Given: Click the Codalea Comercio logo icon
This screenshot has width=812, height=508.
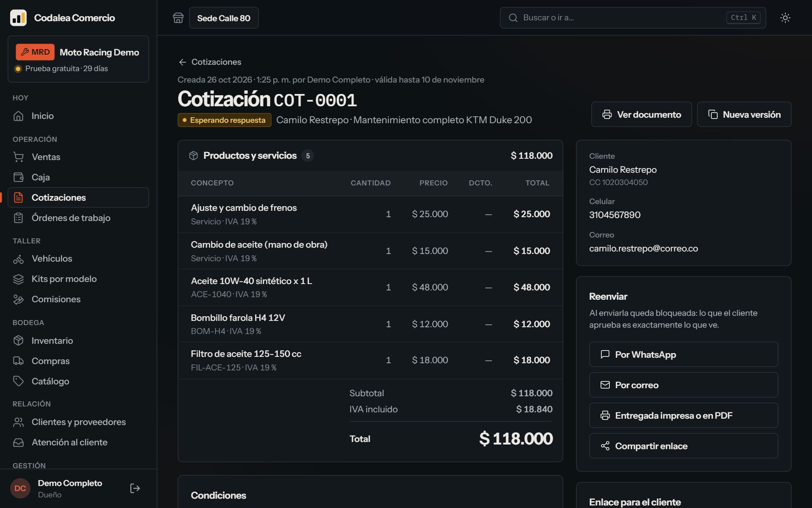Looking at the screenshot, I should click(x=18, y=18).
